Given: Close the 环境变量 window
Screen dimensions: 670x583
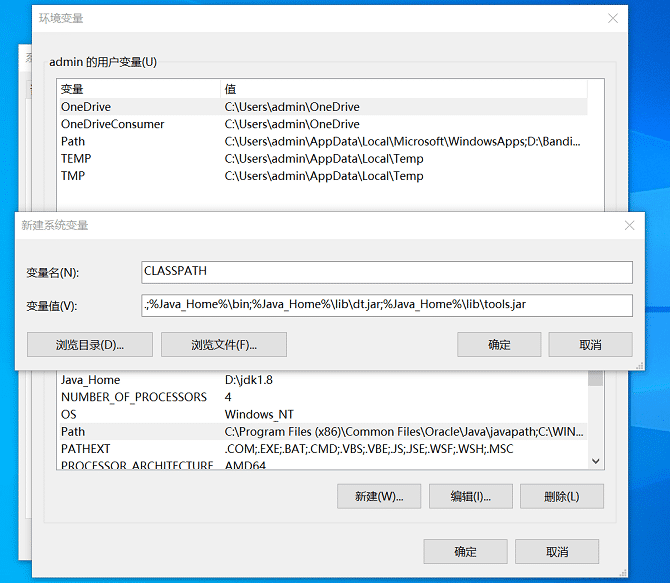Looking at the screenshot, I should [613, 18].
